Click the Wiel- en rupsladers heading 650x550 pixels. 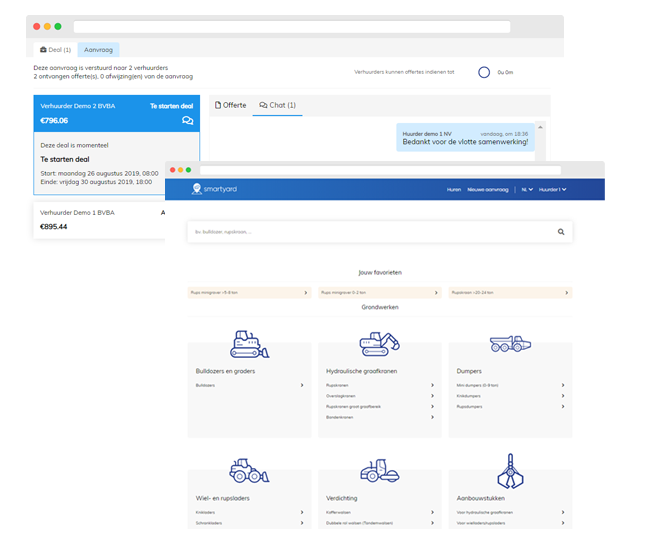(223, 498)
